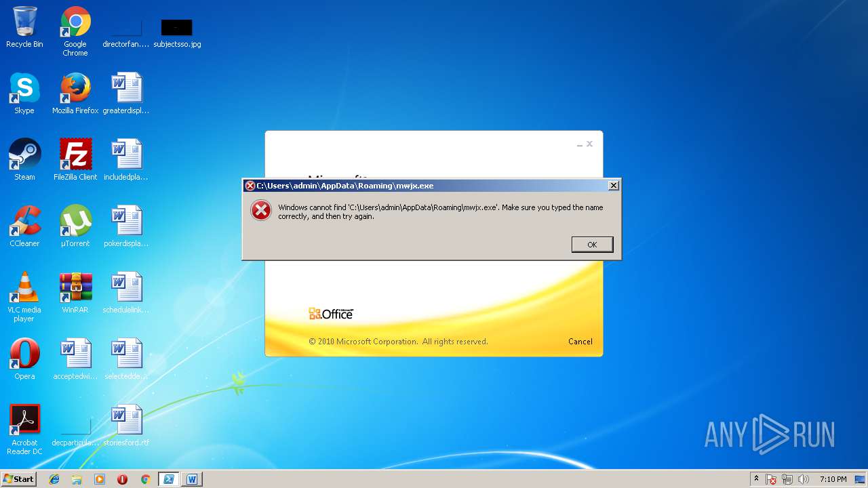Switch to Word taskbar window
The height and width of the screenshot is (488, 868).
192,479
